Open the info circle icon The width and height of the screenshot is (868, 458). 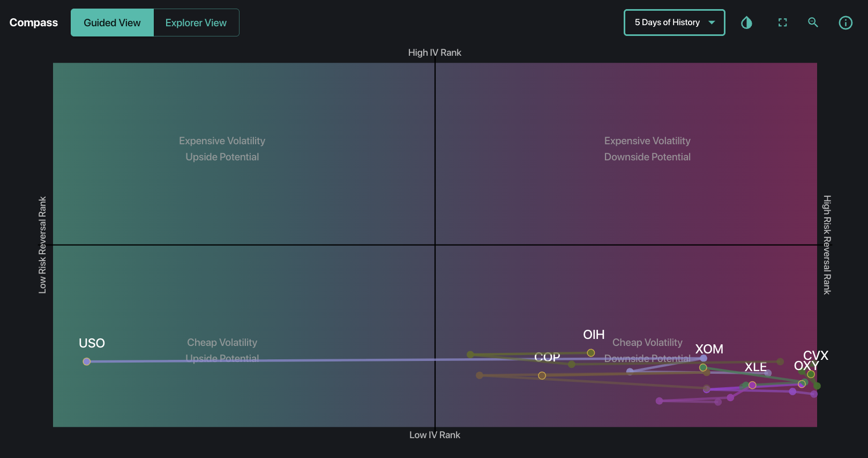click(845, 23)
